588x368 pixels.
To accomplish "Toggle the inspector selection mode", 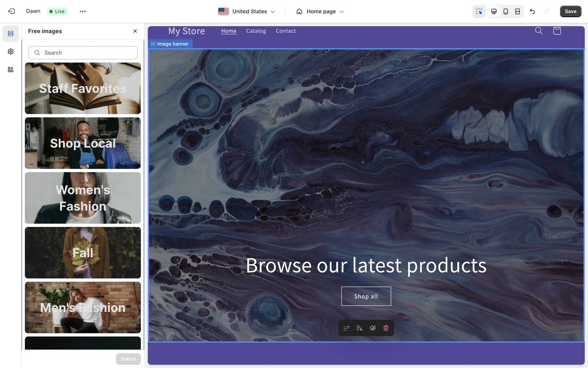I will [x=479, y=11].
